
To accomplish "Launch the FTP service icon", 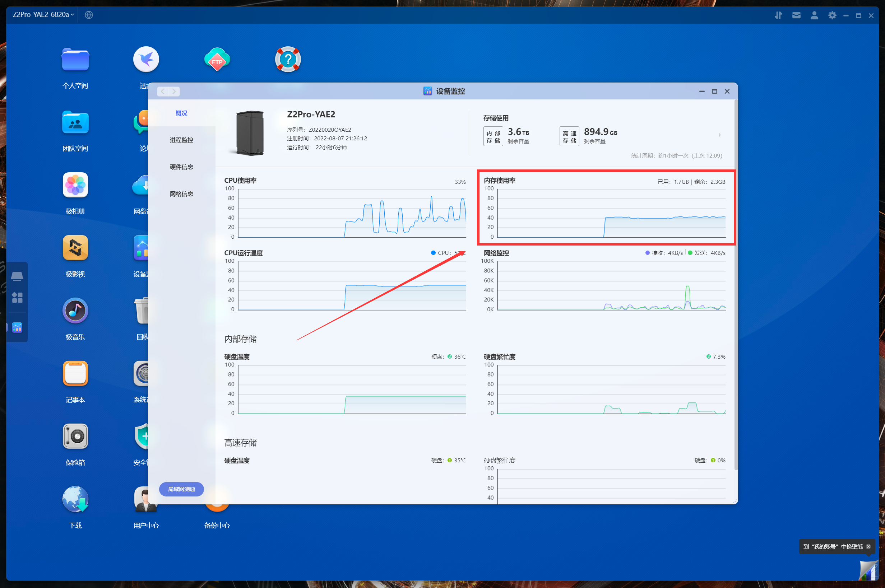I will coord(217,60).
